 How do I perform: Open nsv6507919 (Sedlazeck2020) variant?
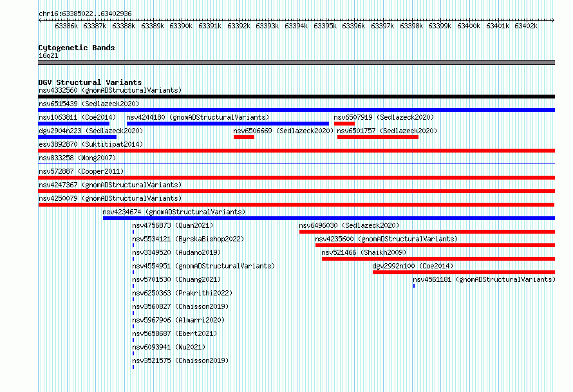pos(384,117)
